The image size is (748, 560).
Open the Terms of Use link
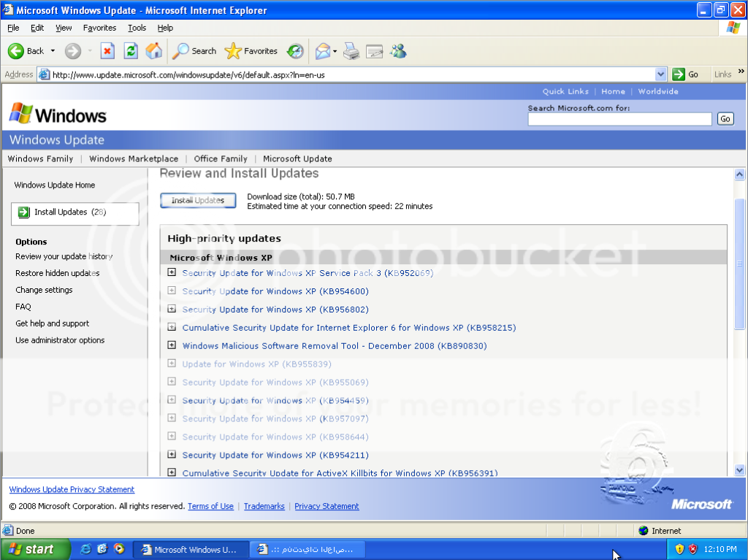pos(210,506)
